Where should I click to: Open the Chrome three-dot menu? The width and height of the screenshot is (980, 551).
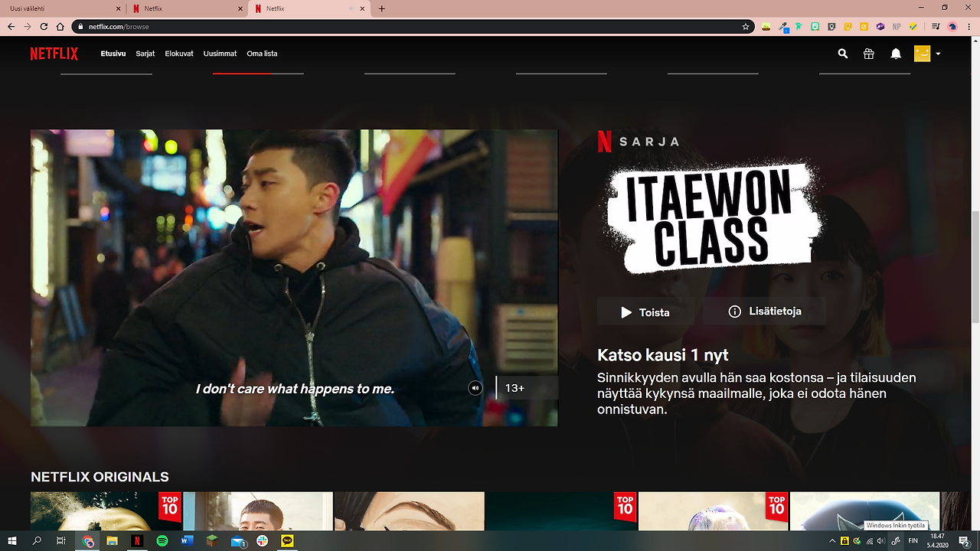969,27
